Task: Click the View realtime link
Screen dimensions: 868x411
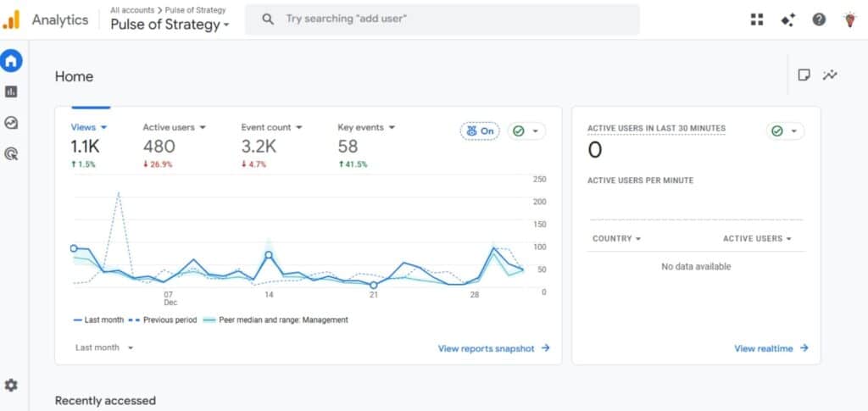Action: coord(771,348)
